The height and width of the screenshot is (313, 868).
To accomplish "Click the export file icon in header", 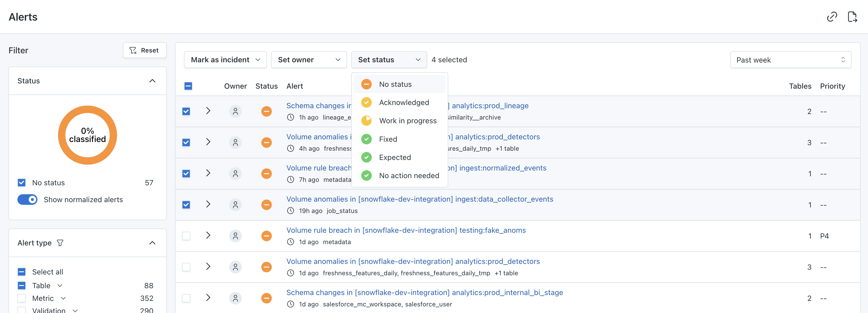I will tap(852, 17).
